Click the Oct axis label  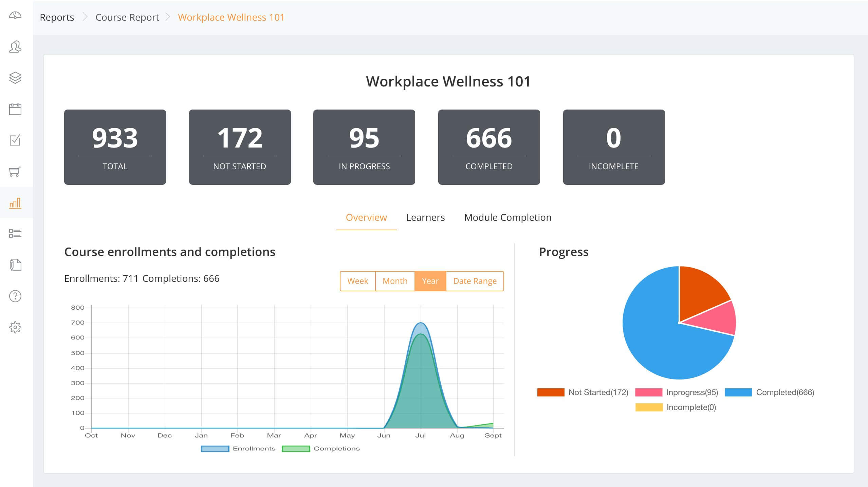[x=91, y=435]
